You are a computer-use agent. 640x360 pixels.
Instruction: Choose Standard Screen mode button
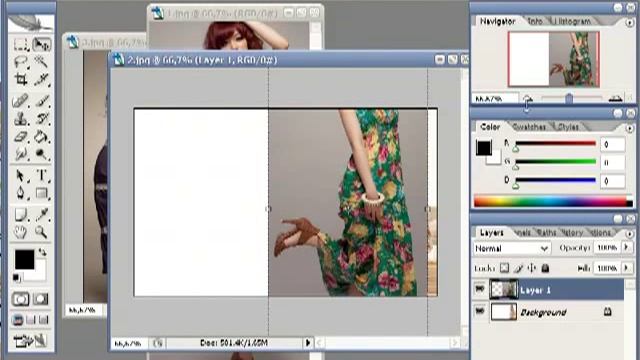[18, 320]
